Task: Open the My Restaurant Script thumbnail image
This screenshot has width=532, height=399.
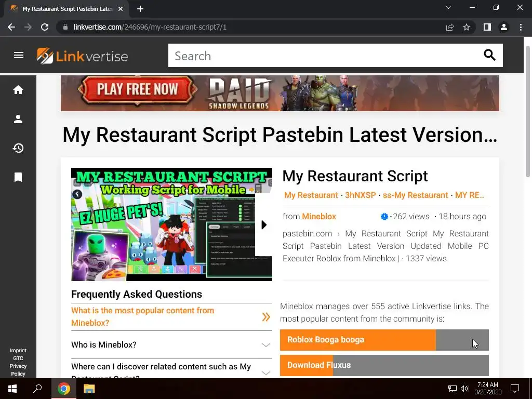Action: 171,224
